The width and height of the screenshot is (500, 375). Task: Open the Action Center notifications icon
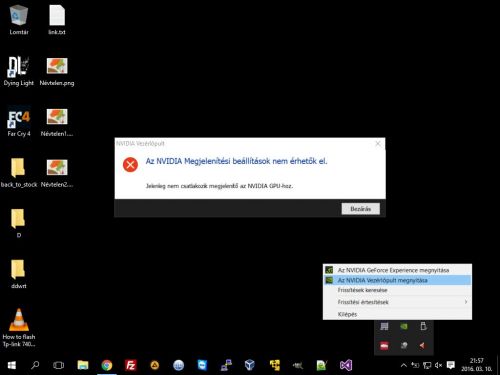[x=451, y=366]
